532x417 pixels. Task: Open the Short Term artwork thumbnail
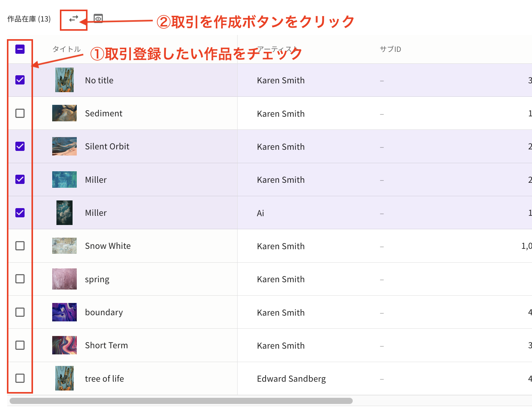(x=64, y=345)
